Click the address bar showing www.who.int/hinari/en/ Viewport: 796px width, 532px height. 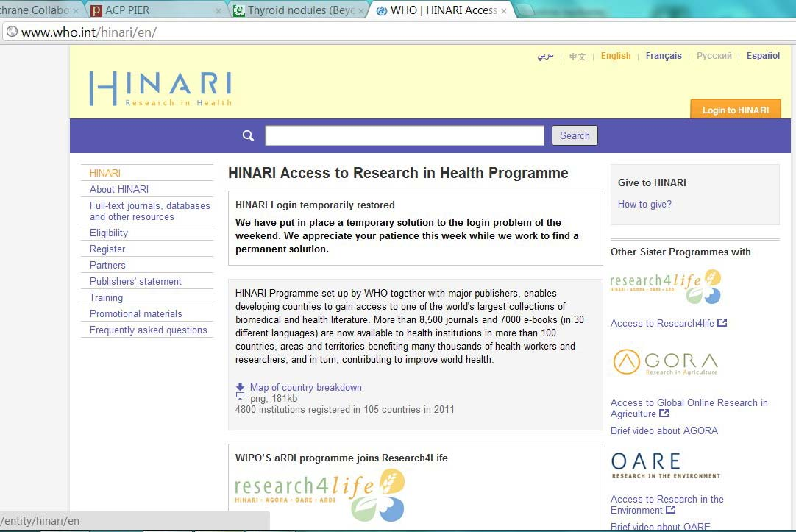[398, 32]
